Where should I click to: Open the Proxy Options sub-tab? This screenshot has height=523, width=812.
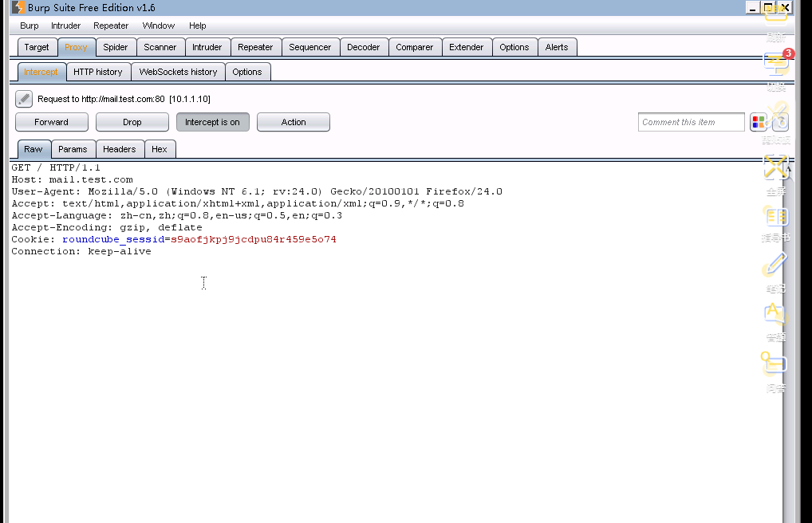tap(247, 72)
